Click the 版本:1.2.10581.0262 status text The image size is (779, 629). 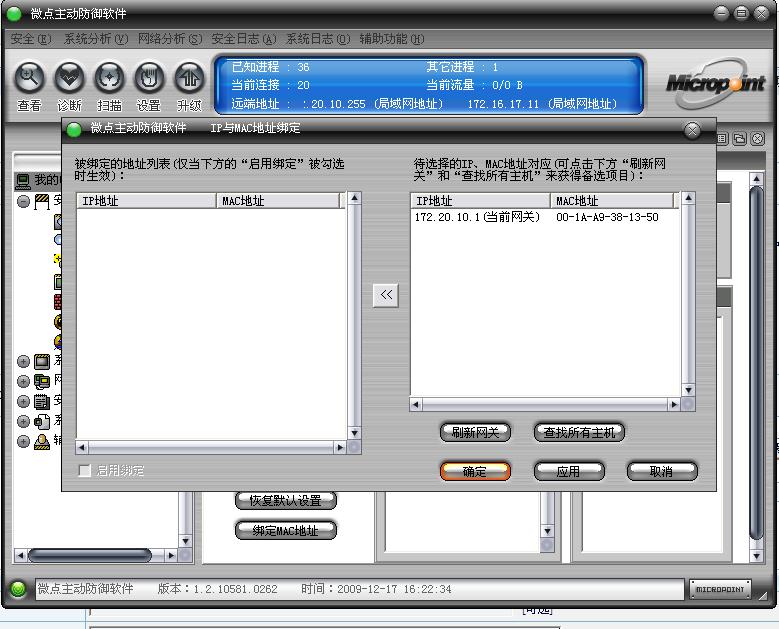pyautogui.click(x=218, y=589)
